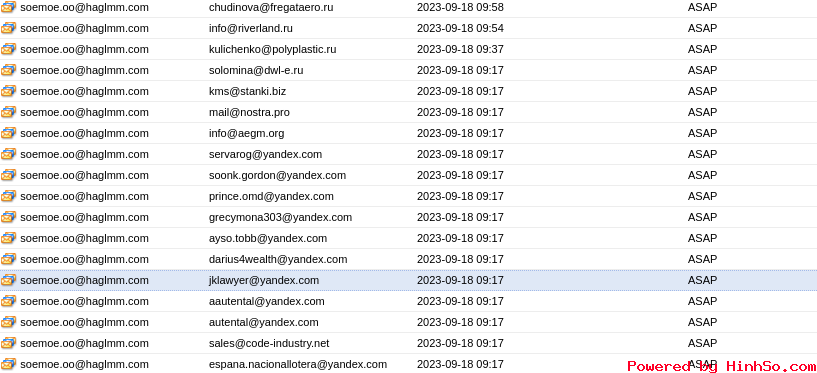Click recipient espana.nacionallotera@yandex.com
The image size is (817, 373).
tap(298, 364)
